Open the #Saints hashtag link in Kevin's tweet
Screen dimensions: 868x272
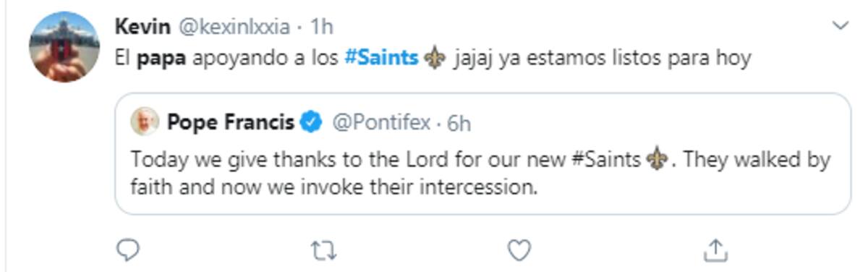[x=383, y=59]
